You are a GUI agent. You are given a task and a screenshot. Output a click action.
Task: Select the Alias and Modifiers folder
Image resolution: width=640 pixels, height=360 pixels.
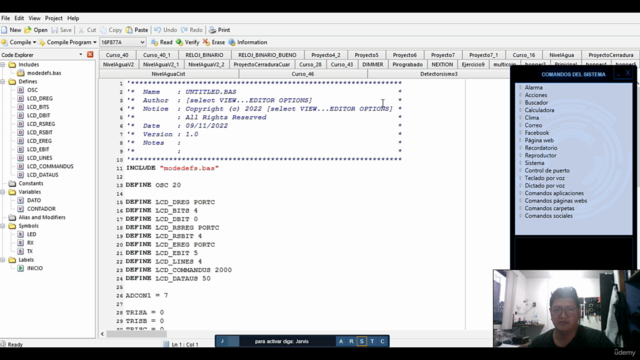(42, 217)
